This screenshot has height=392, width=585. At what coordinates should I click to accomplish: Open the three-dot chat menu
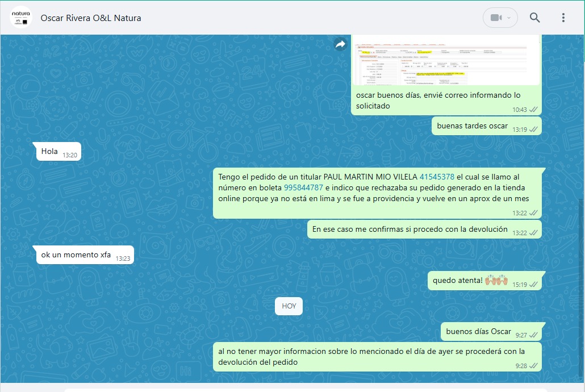pyautogui.click(x=563, y=18)
